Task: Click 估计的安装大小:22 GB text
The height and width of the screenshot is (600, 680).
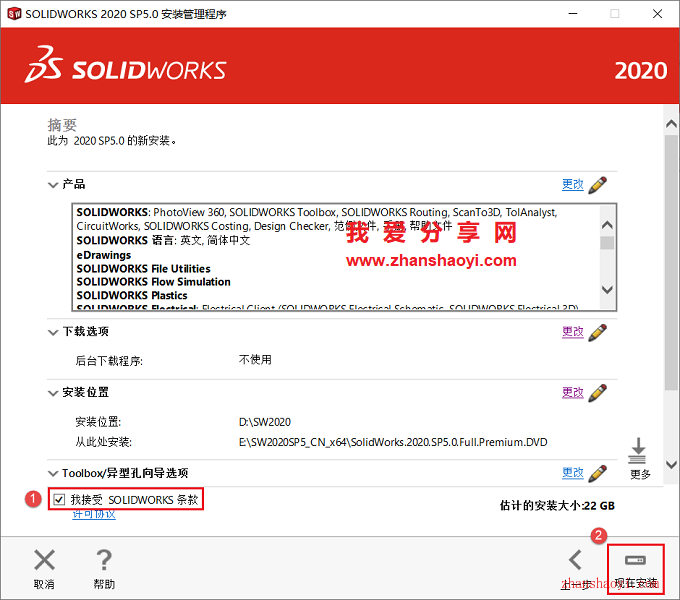Action: tap(557, 505)
